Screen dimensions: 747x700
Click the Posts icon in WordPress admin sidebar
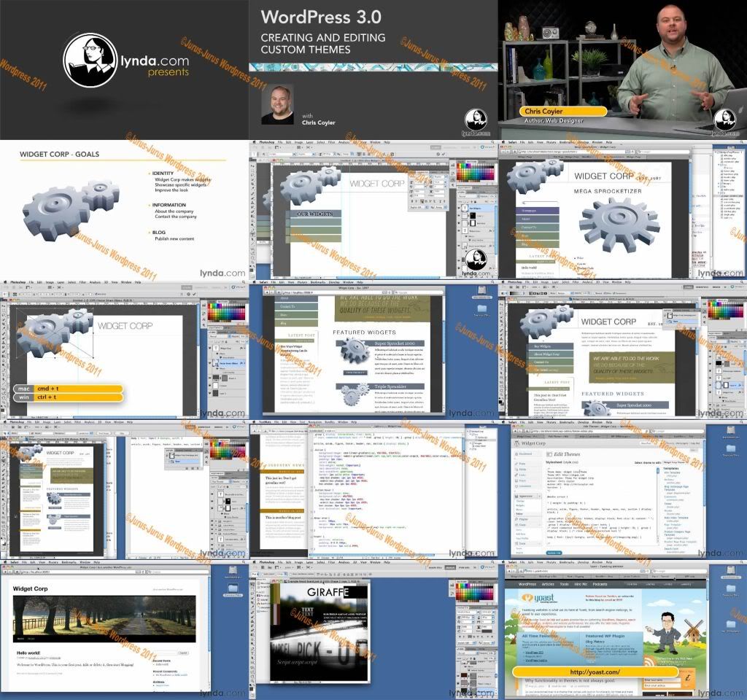(516, 463)
